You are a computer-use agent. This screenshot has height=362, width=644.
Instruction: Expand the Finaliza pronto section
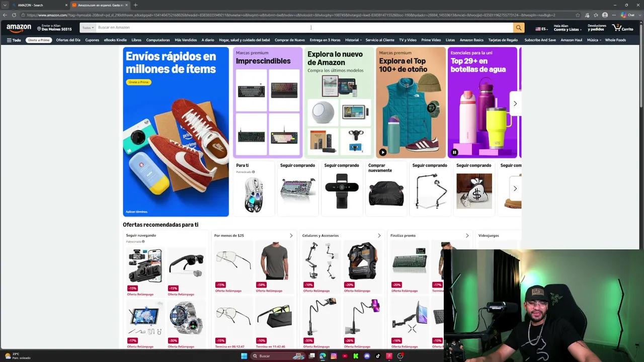(x=467, y=236)
